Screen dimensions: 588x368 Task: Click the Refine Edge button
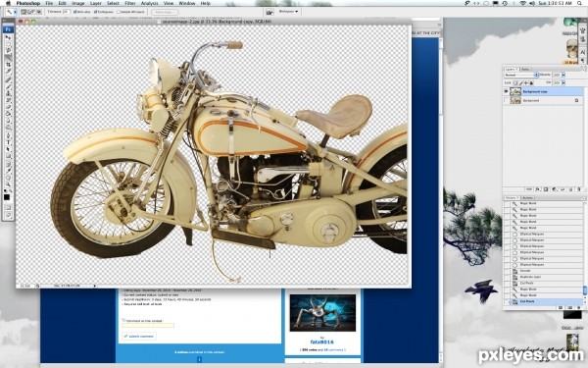[x=165, y=12]
